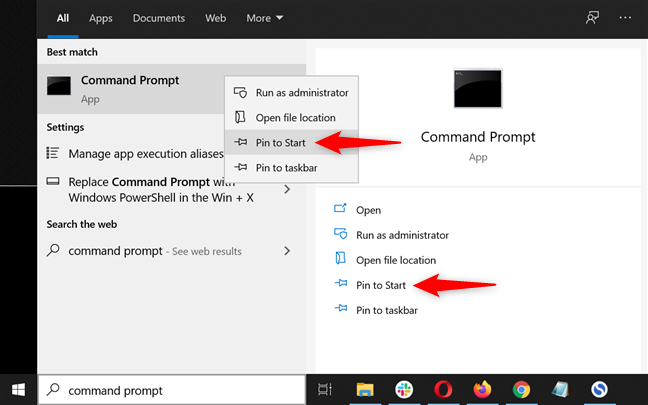Click the Windows Start button
The width and height of the screenshot is (648, 405).
pyautogui.click(x=18, y=390)
